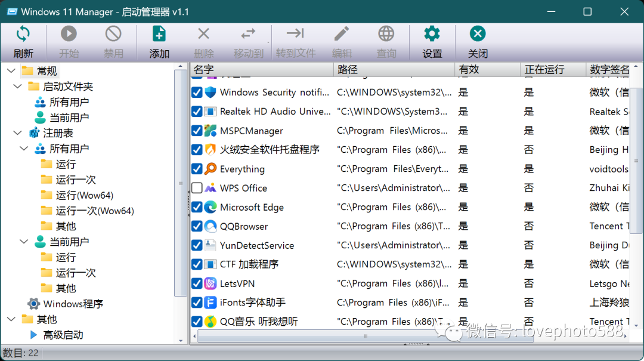The height and width of the screenshot is (361, 644).
Task: Click the horizontal scrollbar of the list
Action: (x=365, y=336)
